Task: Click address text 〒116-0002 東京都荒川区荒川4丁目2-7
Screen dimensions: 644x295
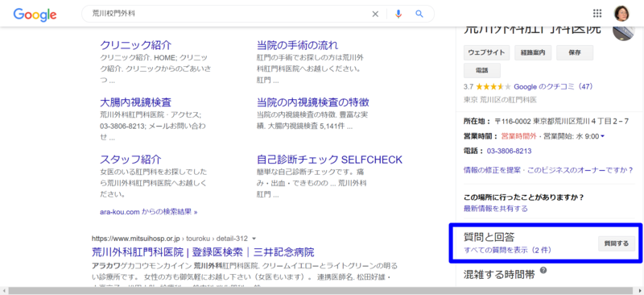Action: (x=561, y=122)
